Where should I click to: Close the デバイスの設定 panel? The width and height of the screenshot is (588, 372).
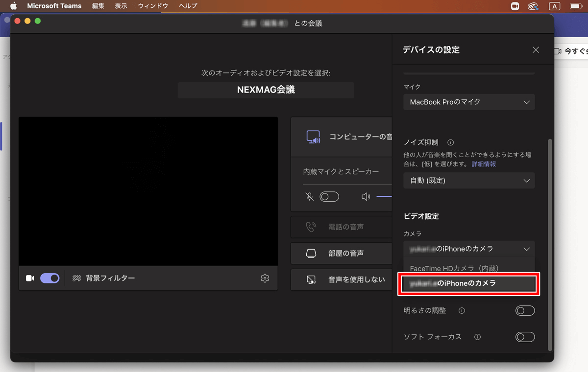pyautogui.click(x=536, y=50)
